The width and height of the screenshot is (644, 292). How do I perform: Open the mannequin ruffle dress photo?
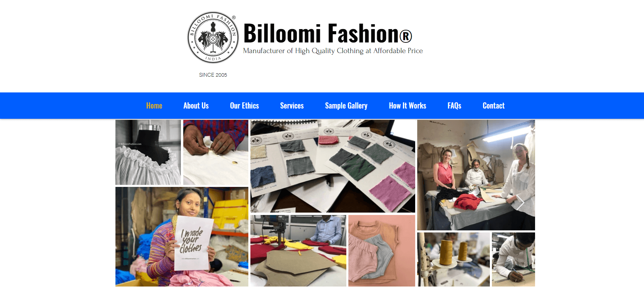148,152
